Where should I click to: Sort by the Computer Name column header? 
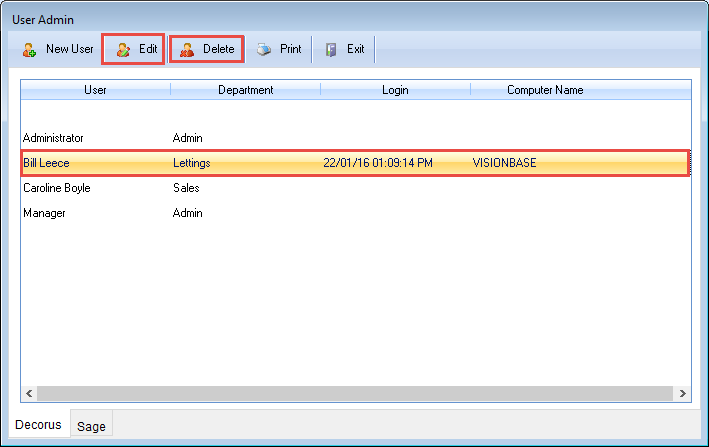pos(545,90)
